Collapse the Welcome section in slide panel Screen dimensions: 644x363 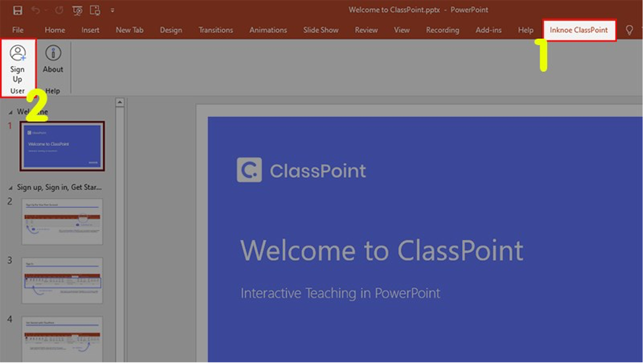(11, 112)
